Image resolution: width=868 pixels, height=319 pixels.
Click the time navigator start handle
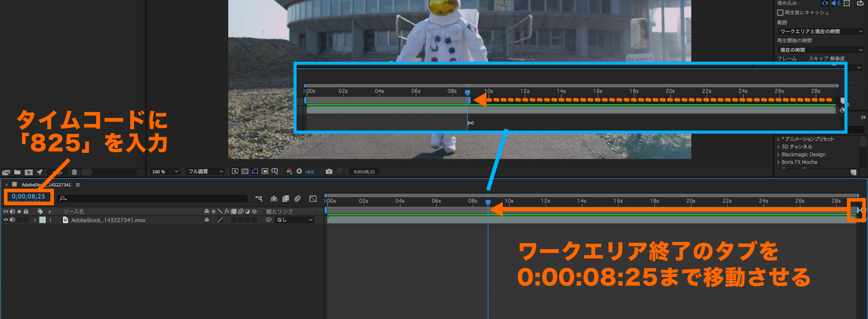[x=325, y=195]
